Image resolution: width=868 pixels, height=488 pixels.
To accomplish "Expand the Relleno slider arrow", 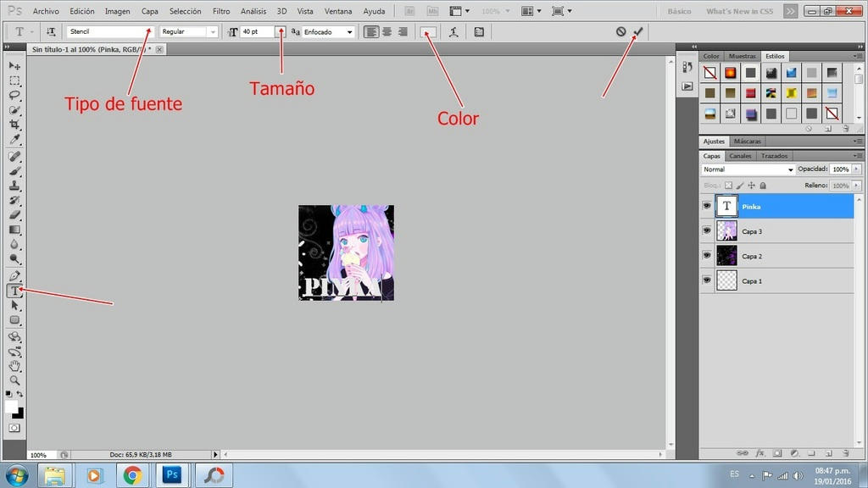I will (856, 186).
